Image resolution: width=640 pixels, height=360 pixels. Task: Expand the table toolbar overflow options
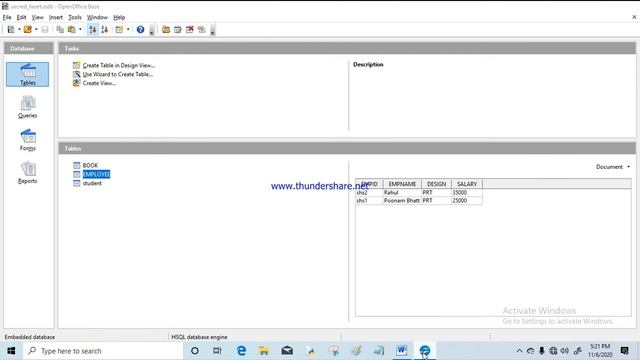pyautogui.click(x=213, y=30)
